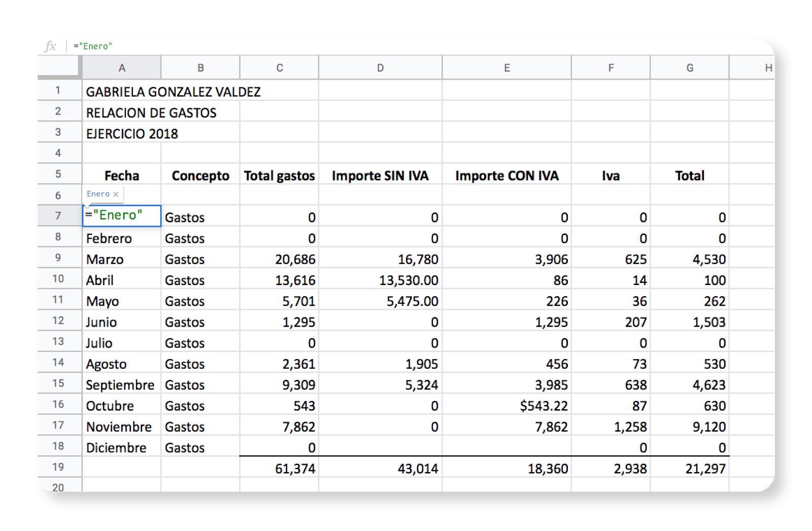Select the Diciembre cell
The width and height of the screenshot is (812, 531).
tap(122, 447)
